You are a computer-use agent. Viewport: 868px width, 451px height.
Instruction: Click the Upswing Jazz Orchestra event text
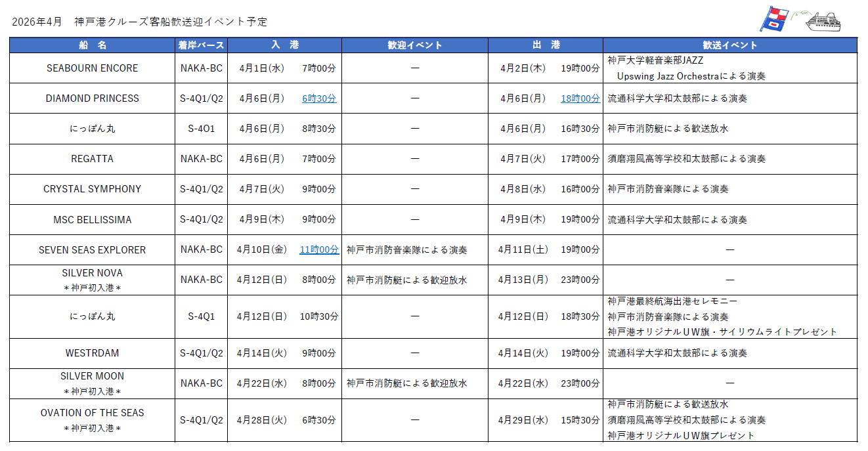pos(691,75)
